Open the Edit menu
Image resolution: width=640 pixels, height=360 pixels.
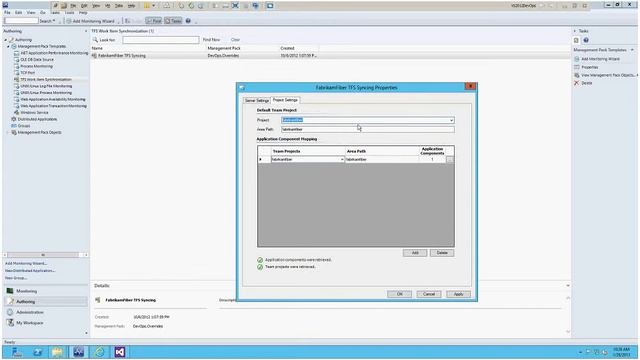coord(19,13)
